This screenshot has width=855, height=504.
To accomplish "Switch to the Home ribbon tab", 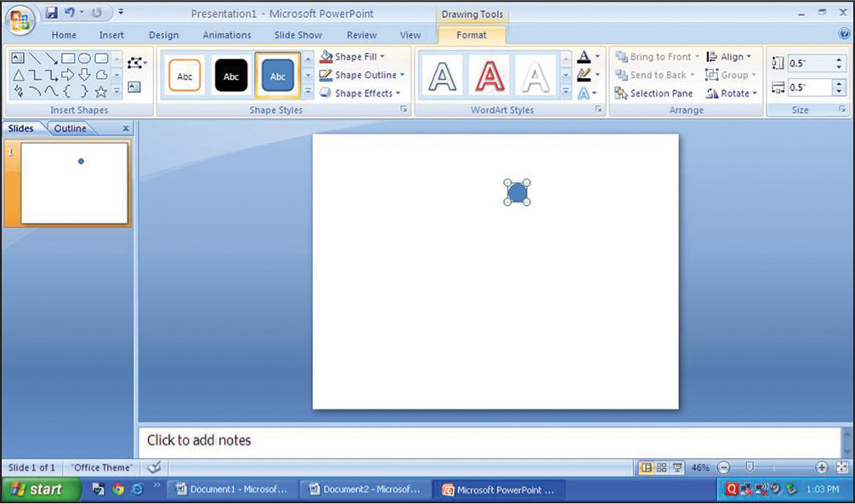I will click(x=64, y=35).
